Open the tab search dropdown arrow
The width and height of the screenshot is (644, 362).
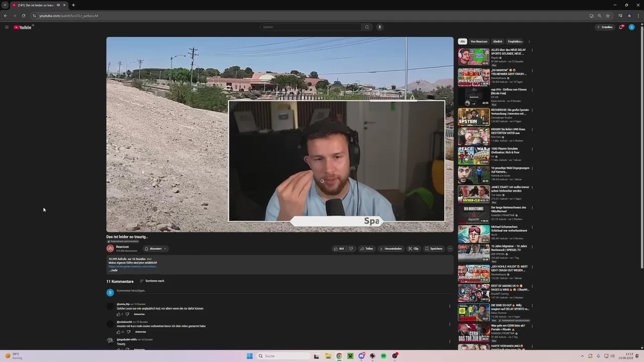(x=5, y=5)
